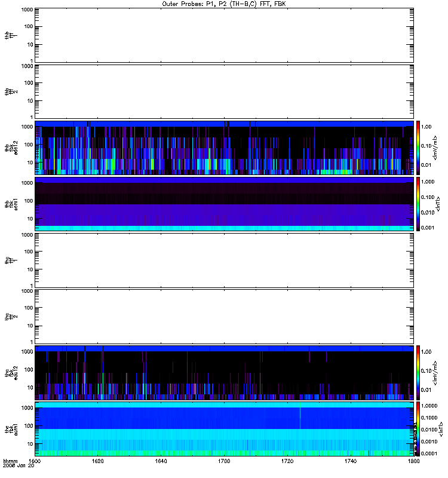Click the "1" y-tick of thc fff 1
The height and width of the screenshot is (478, 448).
click(32, 286)
